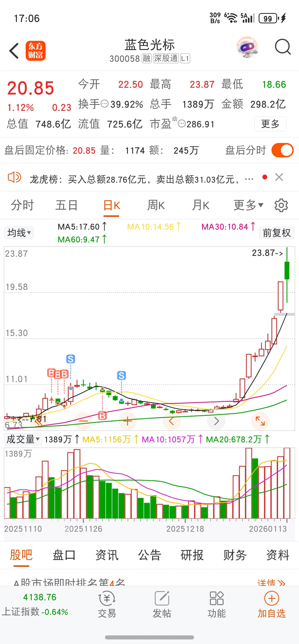Tap the 上证指数 4138.76 index ticker
Viewport: 299px width, 644px height.
[35, 604]
